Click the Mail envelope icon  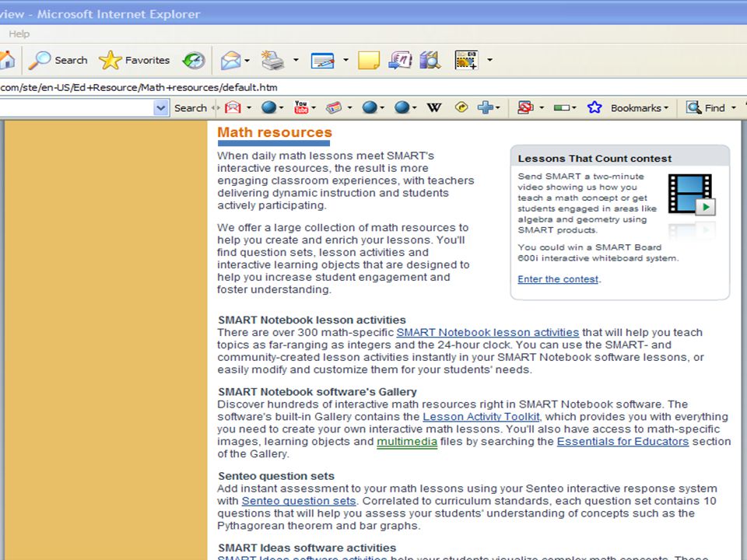pyautogui.click(x=230, y=61)
